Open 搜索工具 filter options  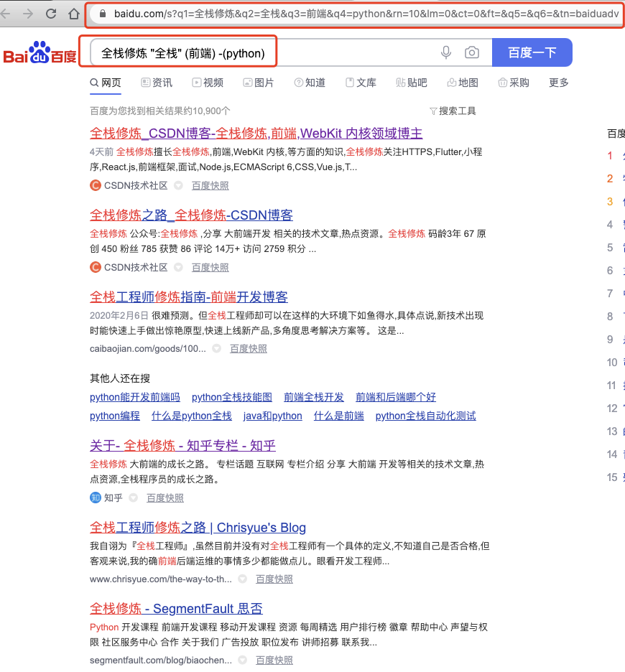pyautogui.click(x=458, y=111)
